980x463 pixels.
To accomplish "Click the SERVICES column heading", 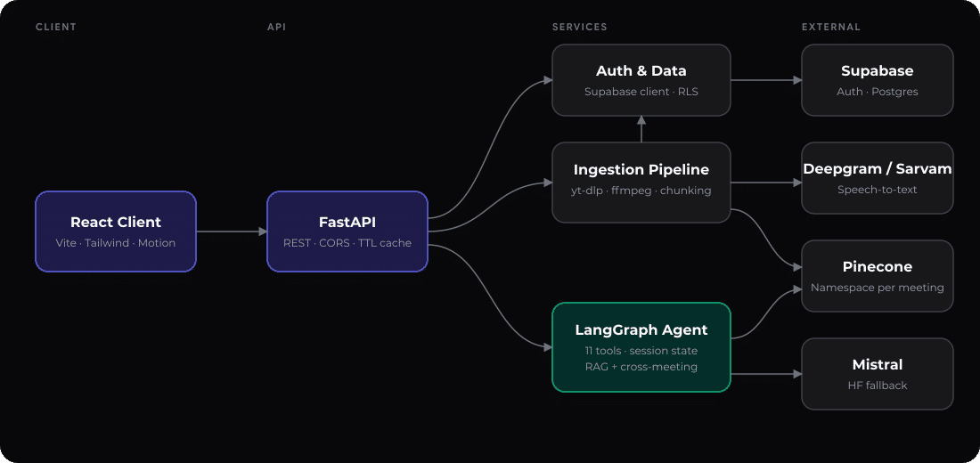I will coord(579,28).
